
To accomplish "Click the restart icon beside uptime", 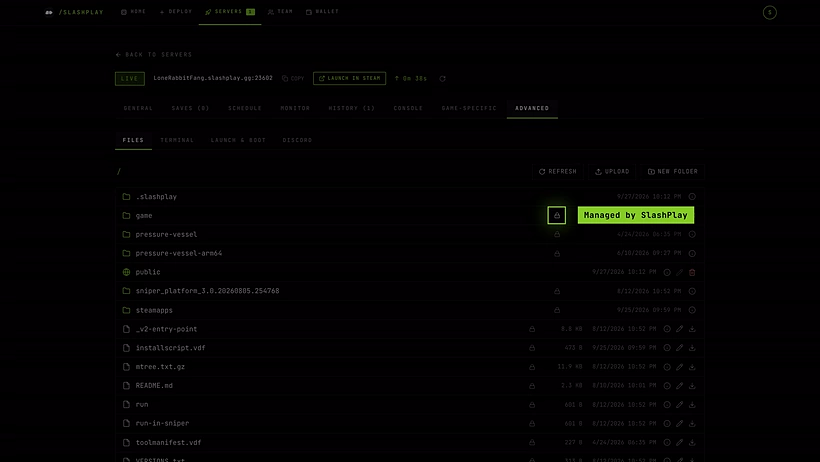I will click(x=442, y=78).
